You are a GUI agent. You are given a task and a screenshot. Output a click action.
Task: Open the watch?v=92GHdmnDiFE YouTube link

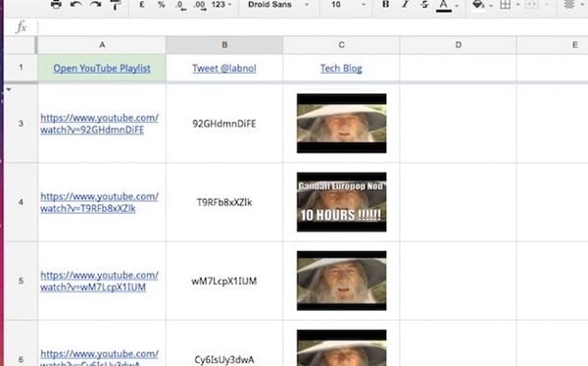[99, 124]
